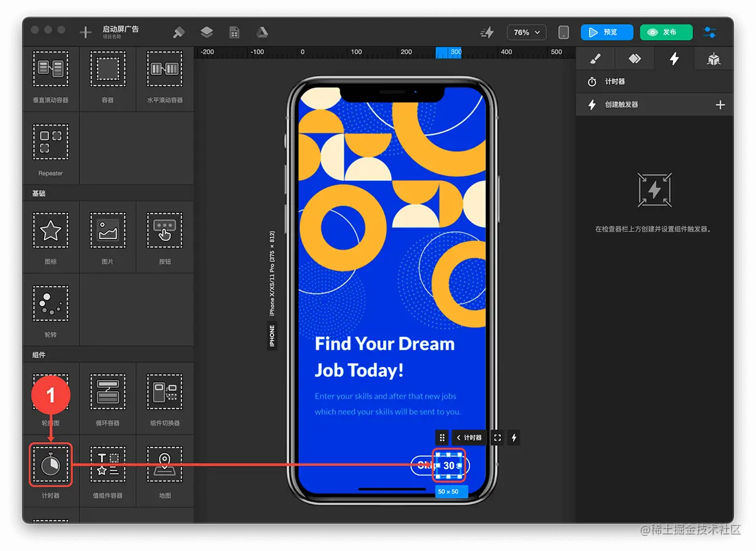Click the grid drag handle above selected timer
This screenshot has height=551, width=756.
pyautogui.click(x=442, y=438)
